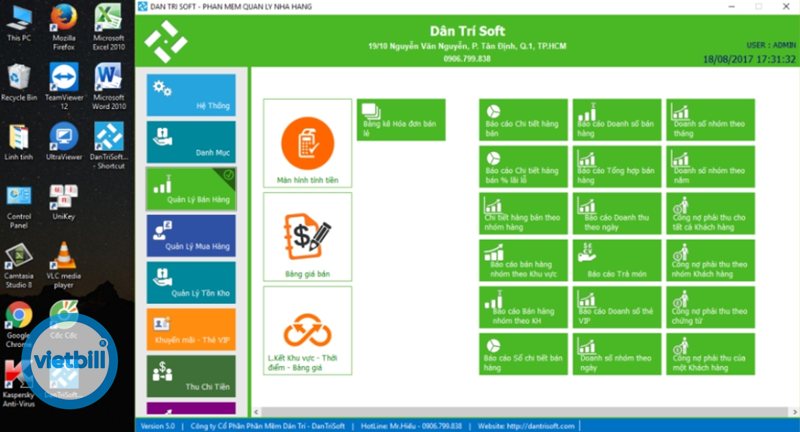Click the Version 5.0 status text
The image size is (800, 432).
(158, 426)
